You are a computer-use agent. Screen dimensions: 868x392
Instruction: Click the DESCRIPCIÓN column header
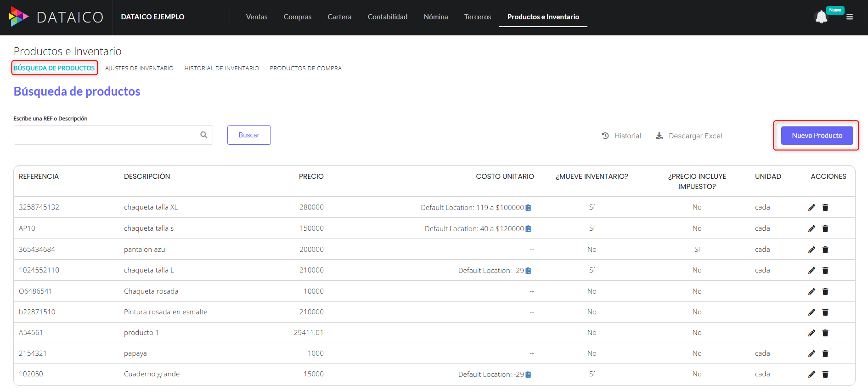[147, 176]
